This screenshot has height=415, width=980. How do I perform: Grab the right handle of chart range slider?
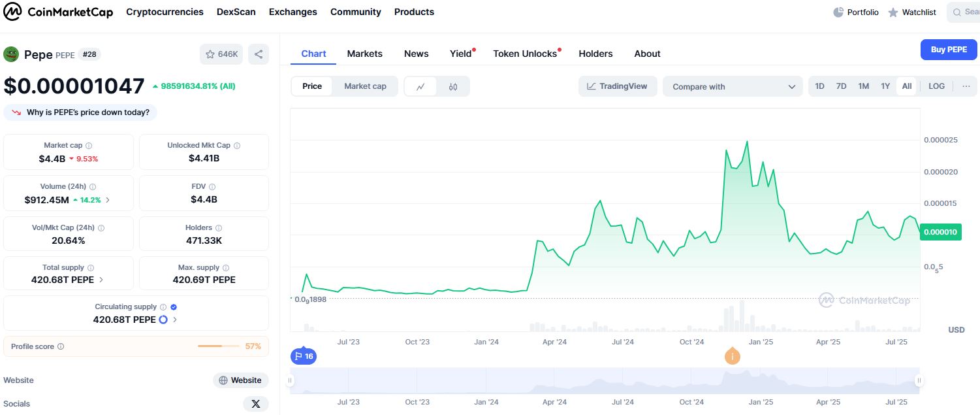point(919,380)
